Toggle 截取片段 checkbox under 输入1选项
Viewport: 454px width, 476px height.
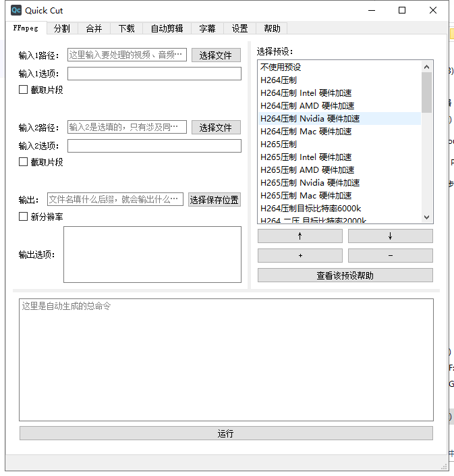click(x=23, y=90)
